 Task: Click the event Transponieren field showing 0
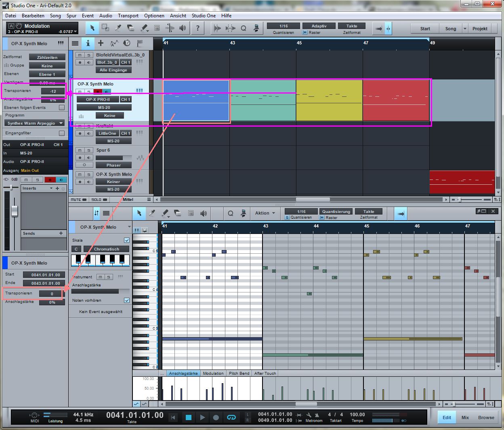[52, 294]
